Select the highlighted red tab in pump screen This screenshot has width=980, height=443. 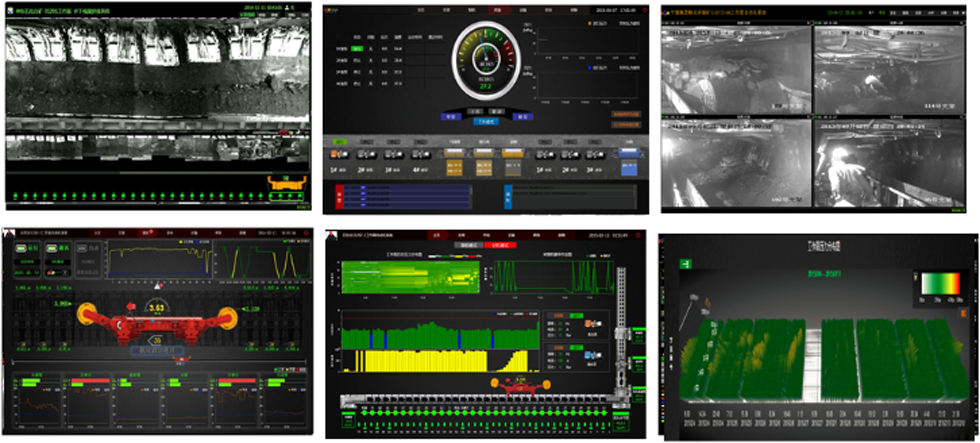[498, 10]
